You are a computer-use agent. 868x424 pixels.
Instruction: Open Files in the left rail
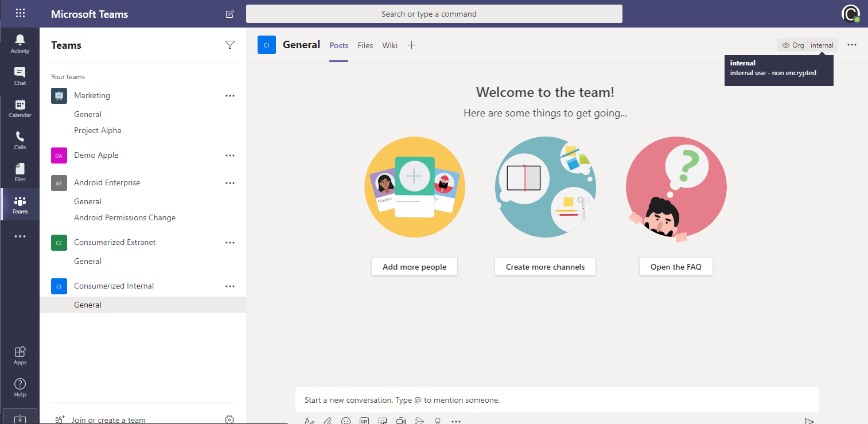pyautogui.click(x=20, y=172)
